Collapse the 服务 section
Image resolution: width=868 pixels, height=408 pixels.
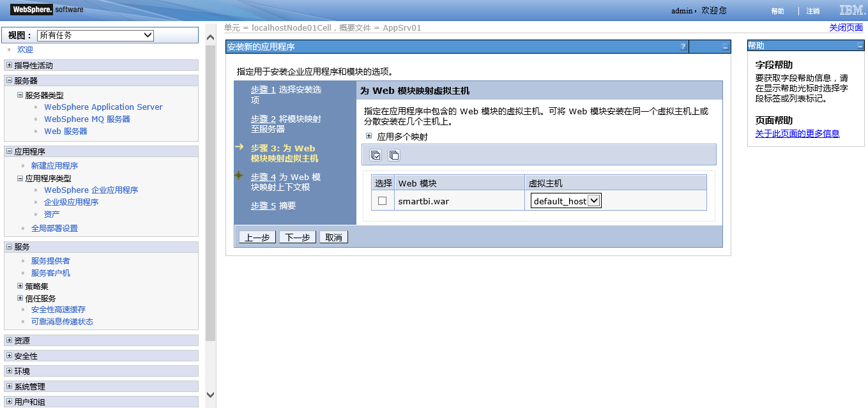click(x=9, y=246)
